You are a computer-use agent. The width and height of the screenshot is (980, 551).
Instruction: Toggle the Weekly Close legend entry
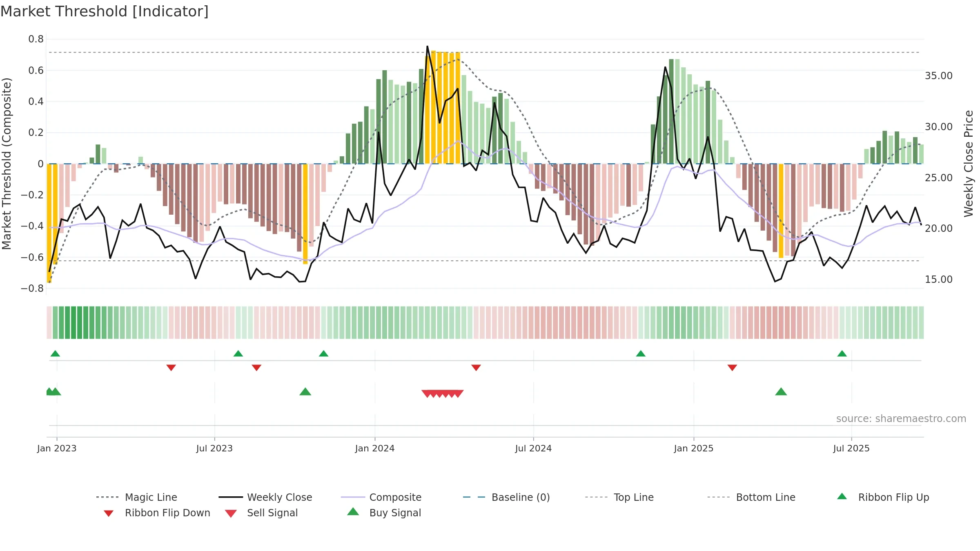(265, 497)
